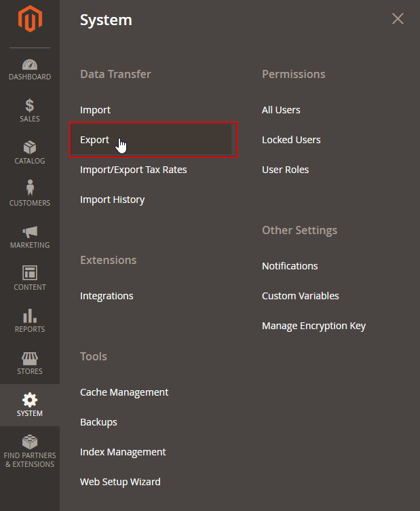Click the Magento logo icon
The width and height of the screenshot is (420, 511).
click(x=29, y=20)
